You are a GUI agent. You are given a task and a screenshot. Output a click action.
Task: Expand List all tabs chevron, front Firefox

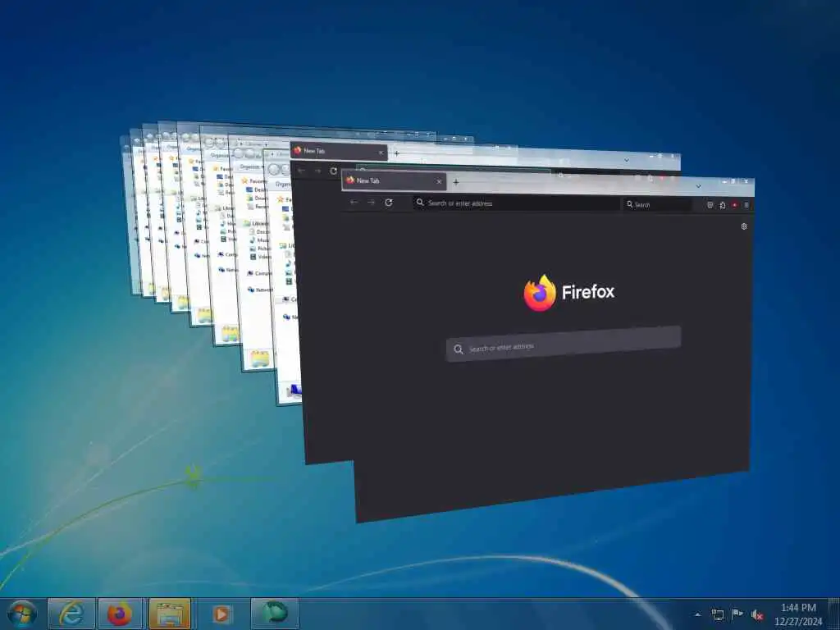click(x=699, y=186)
